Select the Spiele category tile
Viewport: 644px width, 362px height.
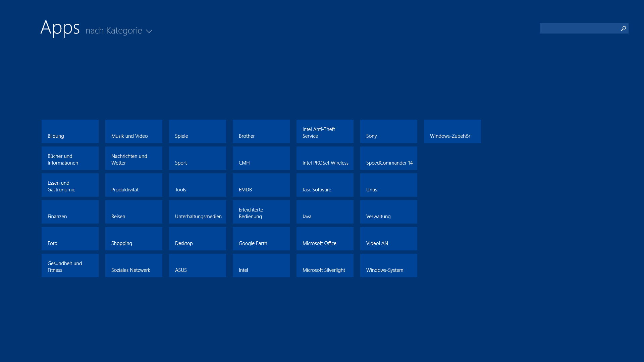point(197,131)
